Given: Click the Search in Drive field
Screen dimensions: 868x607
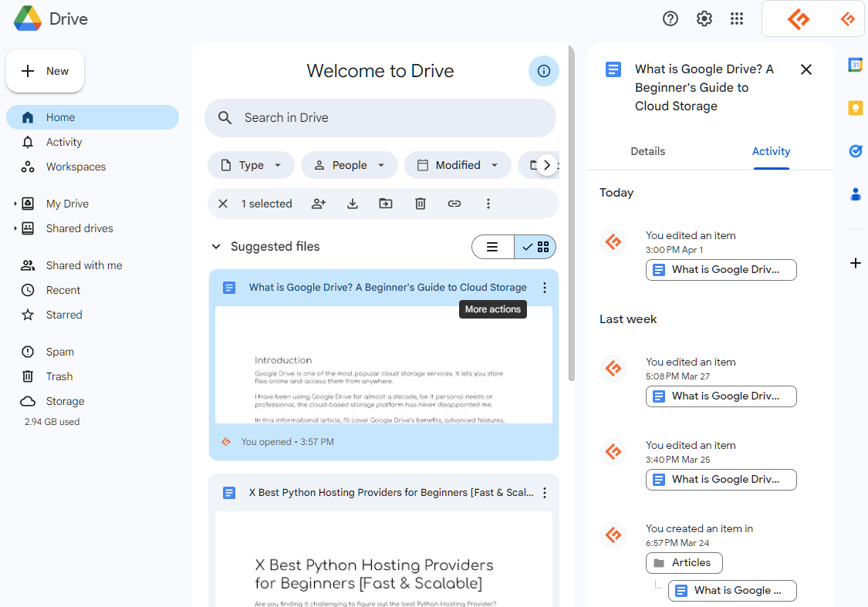Looking at the screenshot, I should pyautogui.click(x=380, y=117).
